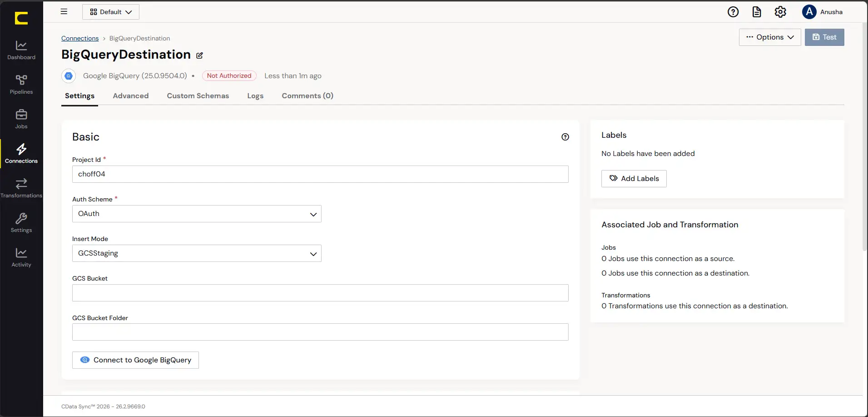Screen dimensions: 868x417
Task: Open the Settings wrench in sidebar
Action: (21, 223)
